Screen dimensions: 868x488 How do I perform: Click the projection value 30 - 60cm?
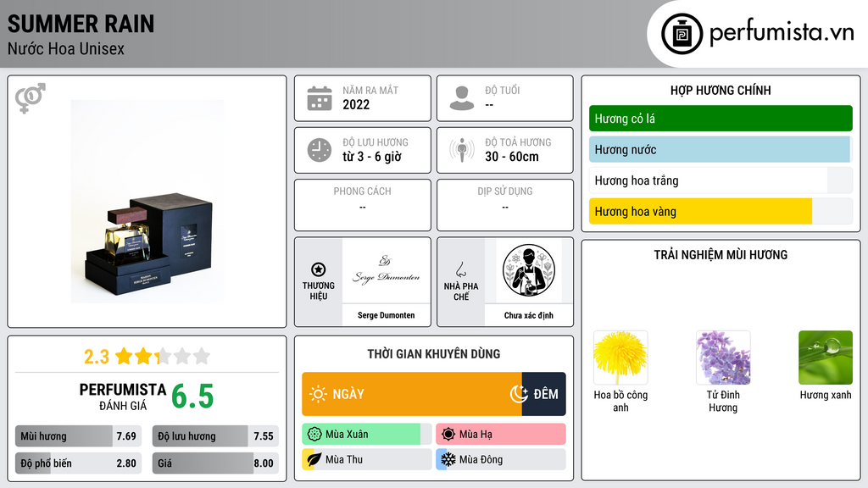coord(512,157)
